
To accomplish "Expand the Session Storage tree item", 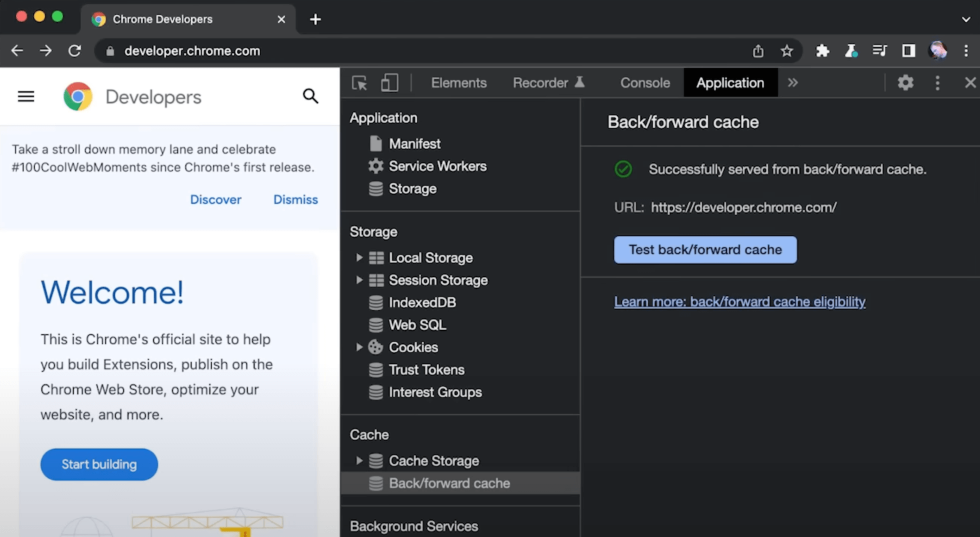I will (359, 280).
